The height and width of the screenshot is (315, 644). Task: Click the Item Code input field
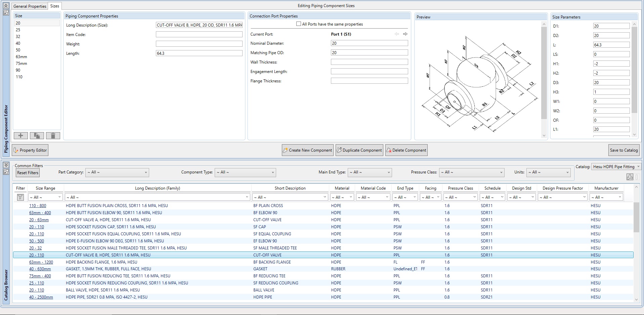coord(199,35)
